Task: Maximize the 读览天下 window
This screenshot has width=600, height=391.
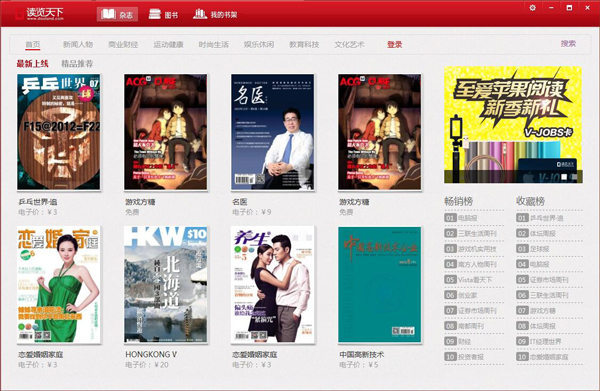Action: pos(569,8)
